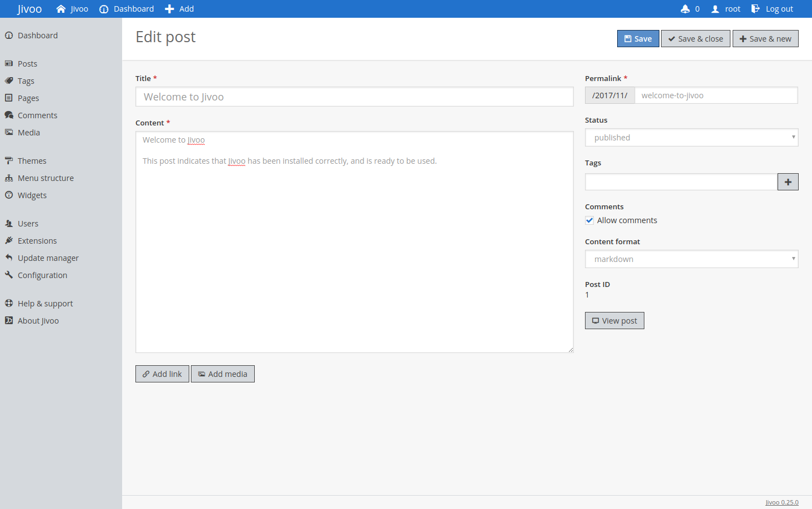Screen dimensions: 812x509
Task: Expand the Content format markdown dropdown
Action: coord(691,259)
